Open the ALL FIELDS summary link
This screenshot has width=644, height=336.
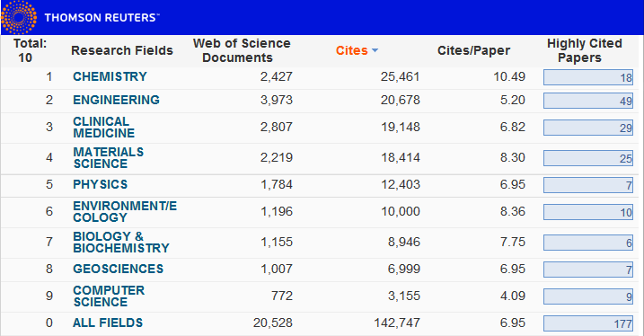pos(108,323)
